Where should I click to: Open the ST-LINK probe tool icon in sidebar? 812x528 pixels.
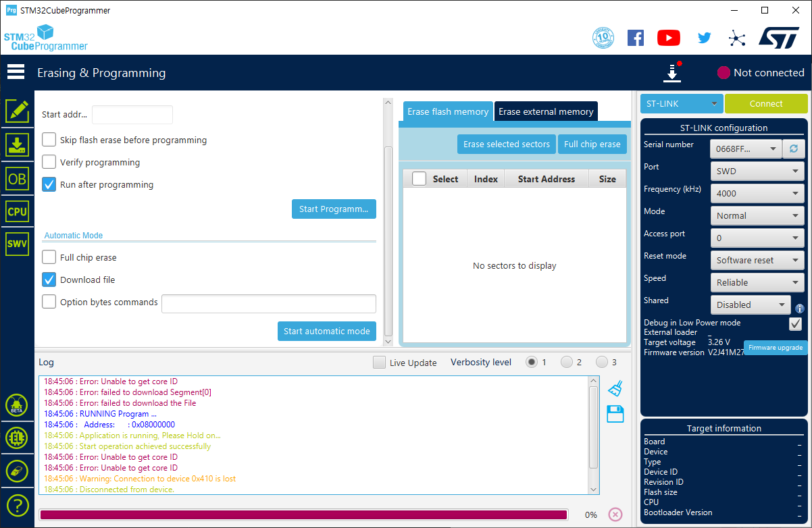coord(17,471)
